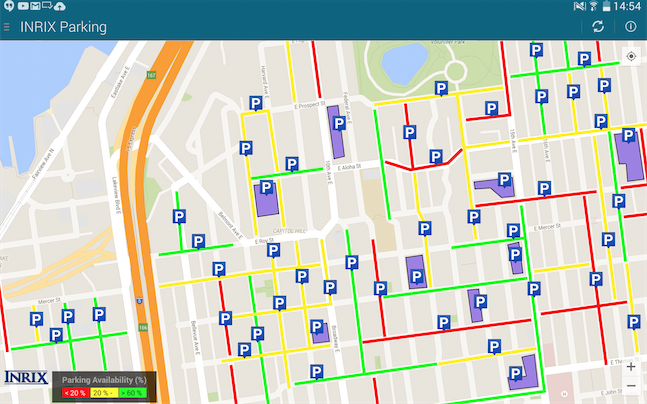The image size is (647, 404).
Task: Open the purple-lot parking marker above the Capitol Hill label
Action: [267, 188]
